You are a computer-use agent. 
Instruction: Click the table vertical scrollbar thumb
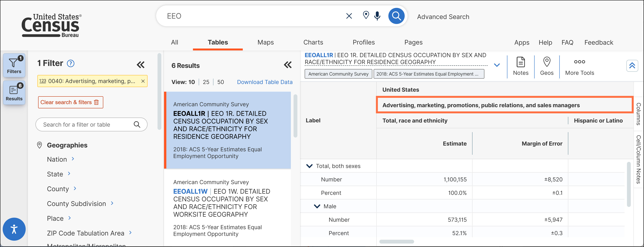point(629,184)
